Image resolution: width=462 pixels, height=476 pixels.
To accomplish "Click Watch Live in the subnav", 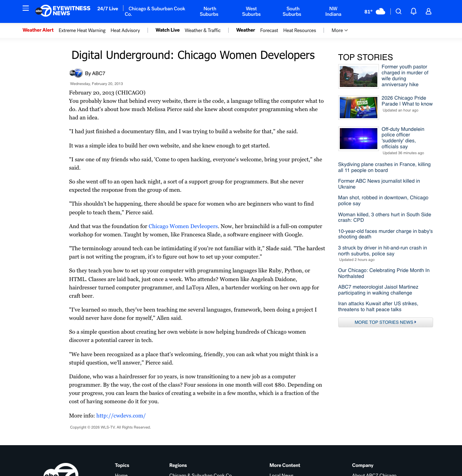I will (168, 30).
